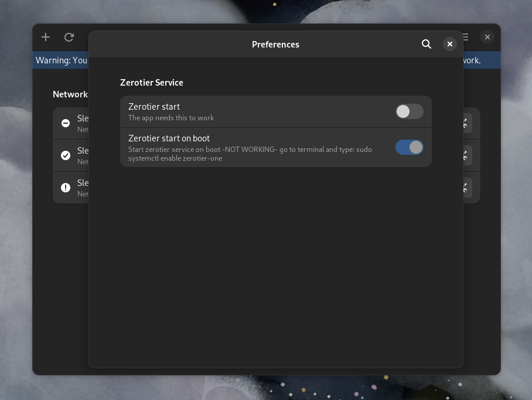The image size is (532, 400).
Task: Click 'The app needs this to work' subtitle
Action: tap(171, 118)
